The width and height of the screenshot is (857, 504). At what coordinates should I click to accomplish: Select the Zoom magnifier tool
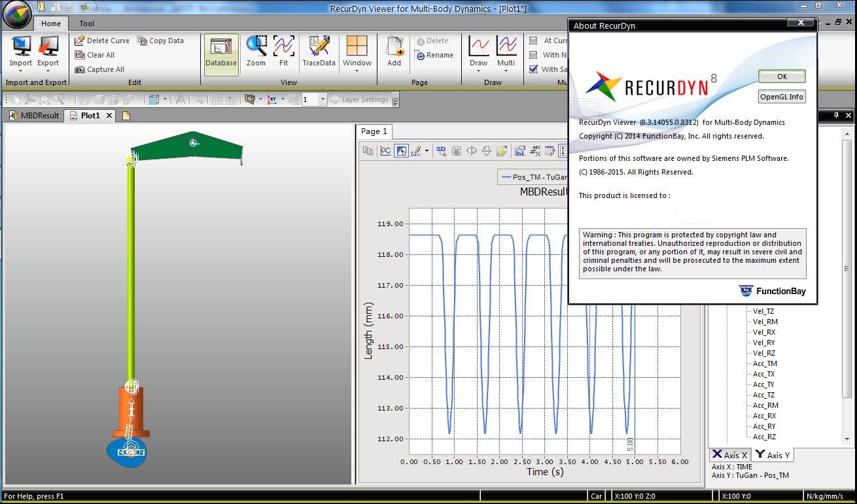pos(256,51)
